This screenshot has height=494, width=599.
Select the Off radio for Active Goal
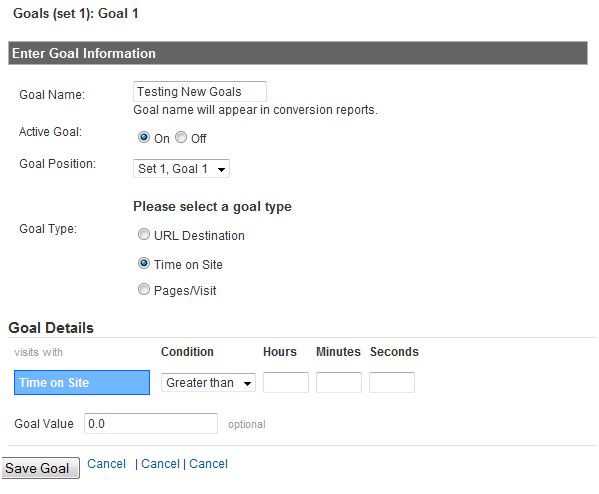181,137
